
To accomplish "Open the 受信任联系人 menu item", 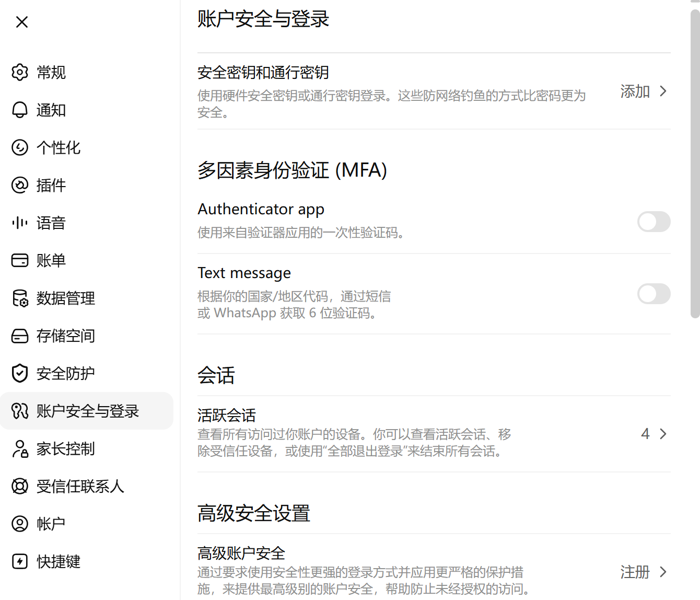I will [x=87, y=486].
